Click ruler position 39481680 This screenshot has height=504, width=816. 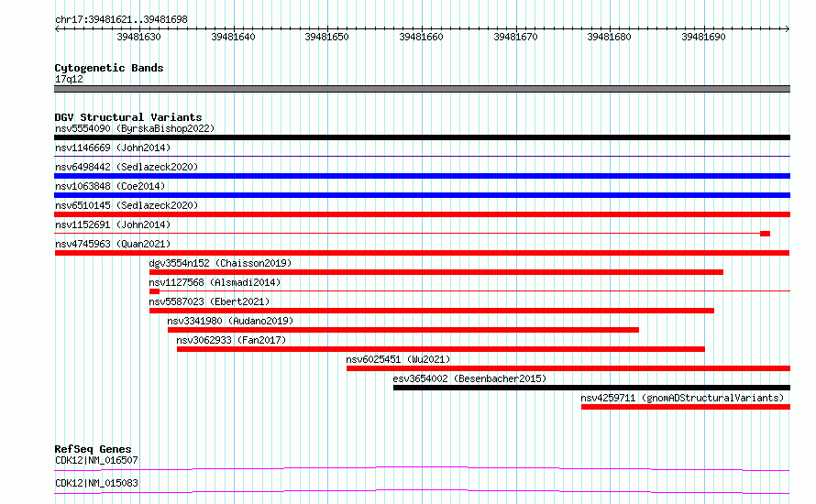609,37
